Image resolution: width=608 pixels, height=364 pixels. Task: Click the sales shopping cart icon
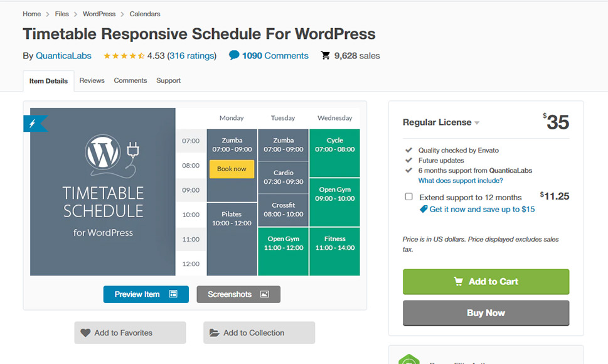point(325,55)
